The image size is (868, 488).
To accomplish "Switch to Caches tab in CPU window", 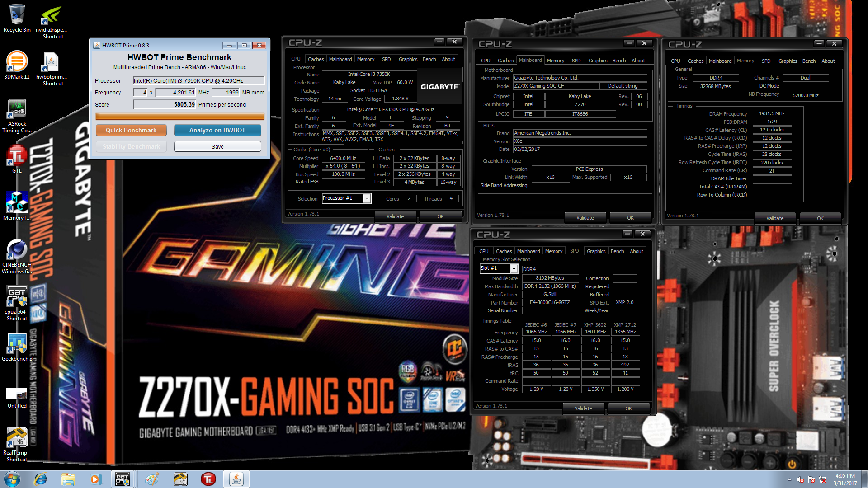I will click(316, 59).
